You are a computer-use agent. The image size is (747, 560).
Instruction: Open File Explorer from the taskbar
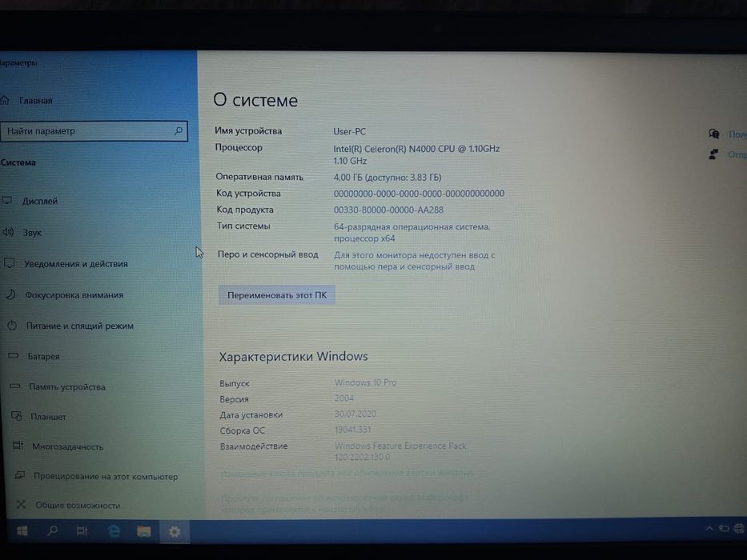[x=144, y=531]
